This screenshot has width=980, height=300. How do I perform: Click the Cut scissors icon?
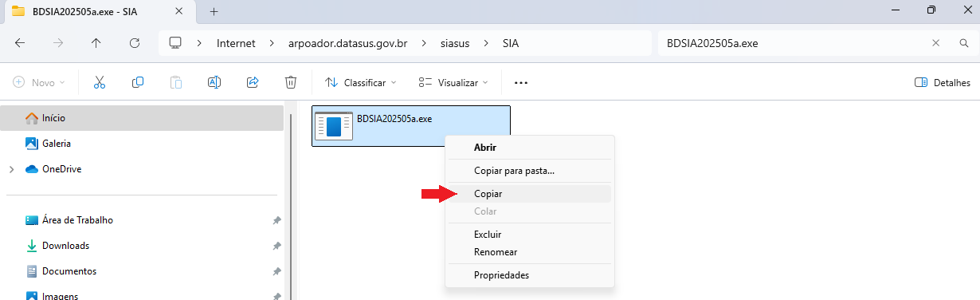(x=100, y=82)
